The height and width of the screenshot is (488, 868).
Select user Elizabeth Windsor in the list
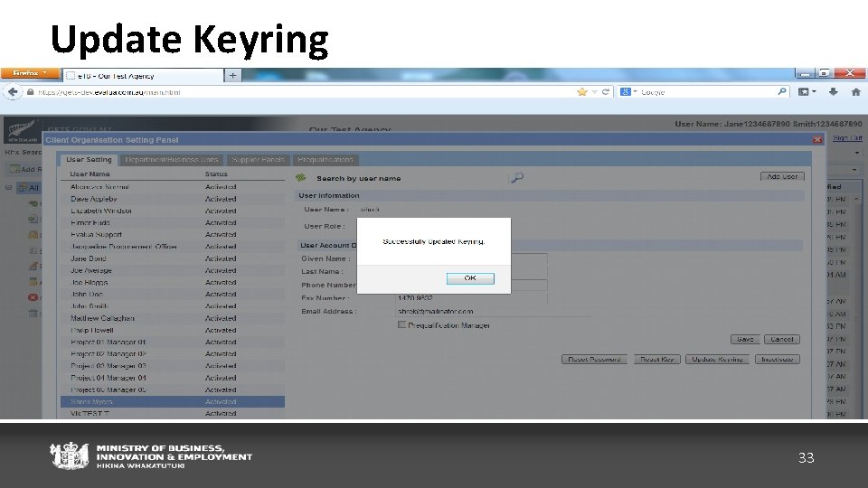[x=172, y=211]
